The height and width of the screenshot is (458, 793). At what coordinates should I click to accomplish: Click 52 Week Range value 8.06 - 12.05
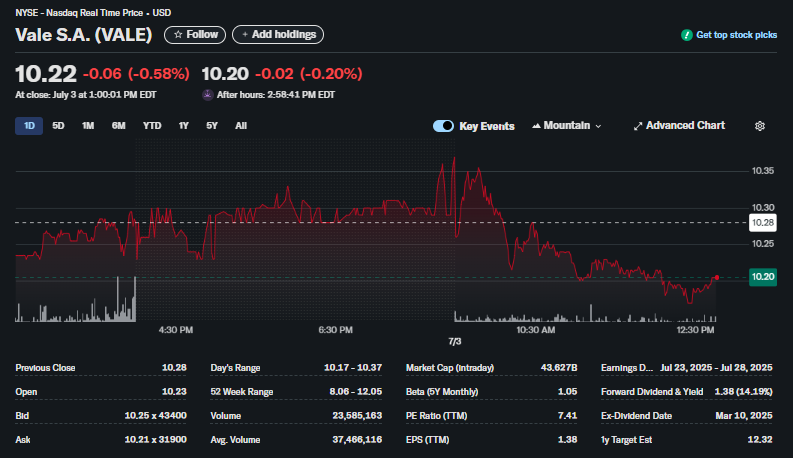(x=356, y=392)
